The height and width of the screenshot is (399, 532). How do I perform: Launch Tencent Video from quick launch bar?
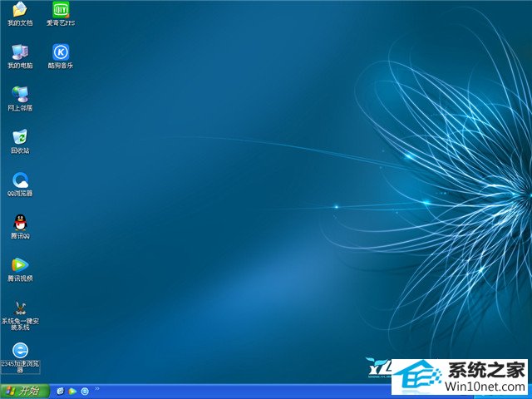[72, 392]
